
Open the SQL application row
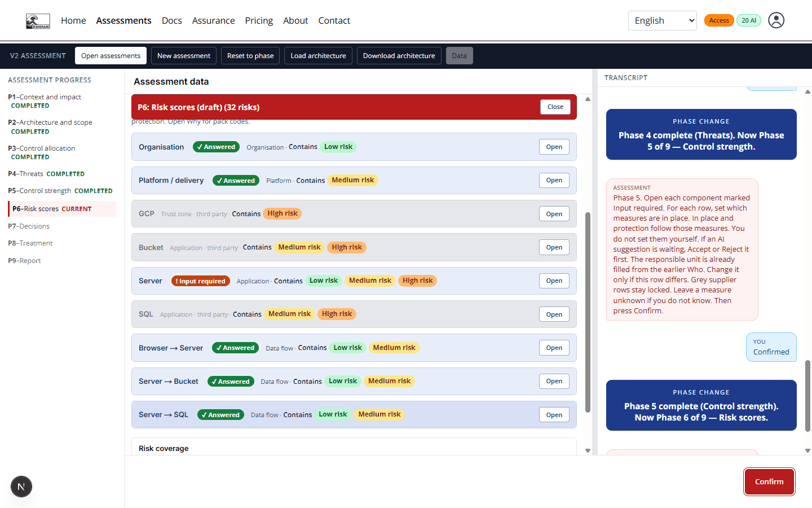click(554, 314)
